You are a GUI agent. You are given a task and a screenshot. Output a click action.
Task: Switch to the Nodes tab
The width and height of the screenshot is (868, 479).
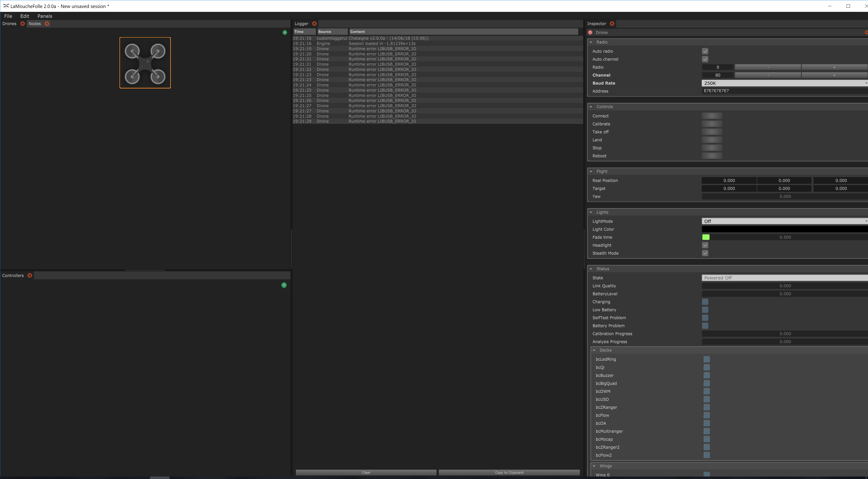34,23
